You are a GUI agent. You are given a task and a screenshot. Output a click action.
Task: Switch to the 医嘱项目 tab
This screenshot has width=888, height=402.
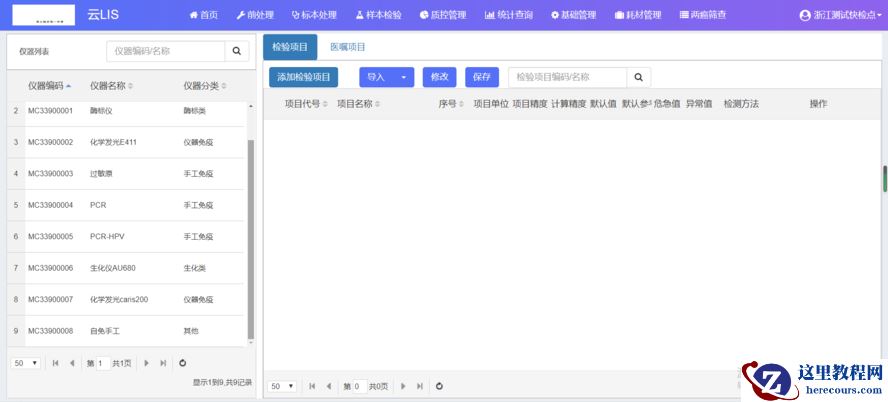point(348,47)
